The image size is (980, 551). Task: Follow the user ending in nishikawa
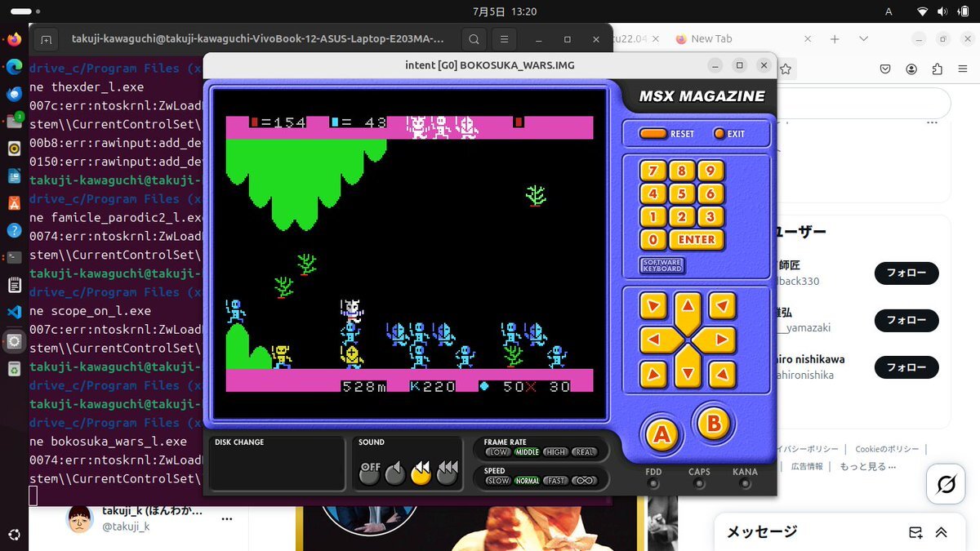(906, 367)
